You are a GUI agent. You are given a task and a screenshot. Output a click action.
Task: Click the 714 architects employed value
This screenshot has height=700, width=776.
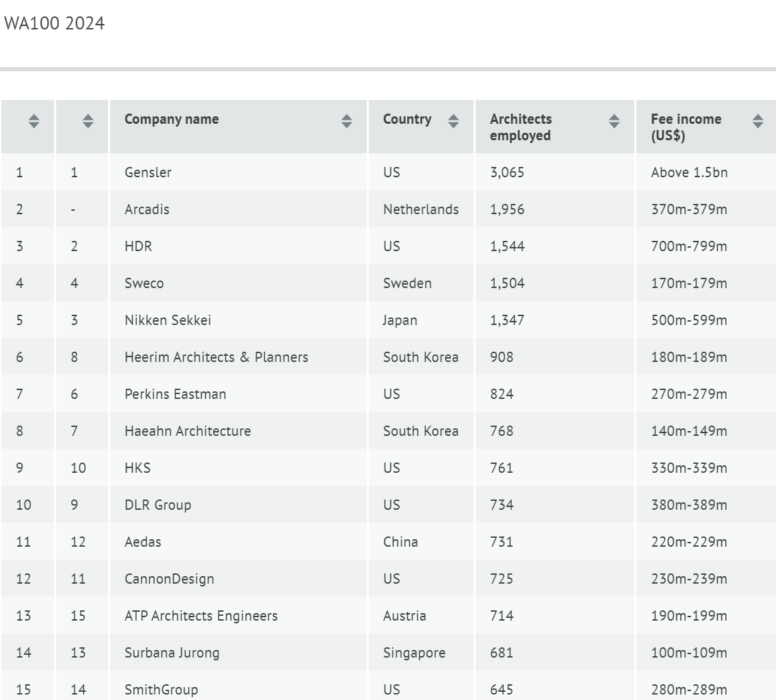click(502, 615)
